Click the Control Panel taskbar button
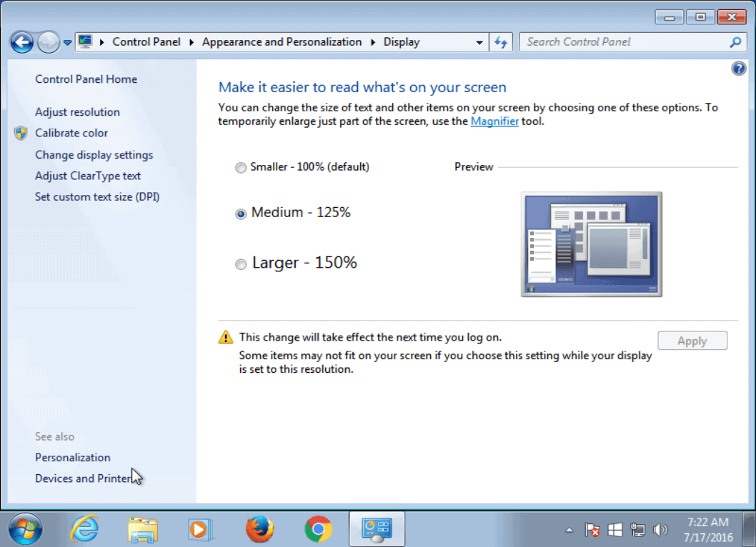Image resolution: width=756 pixels, height=547 pixels. coord(377,529)
